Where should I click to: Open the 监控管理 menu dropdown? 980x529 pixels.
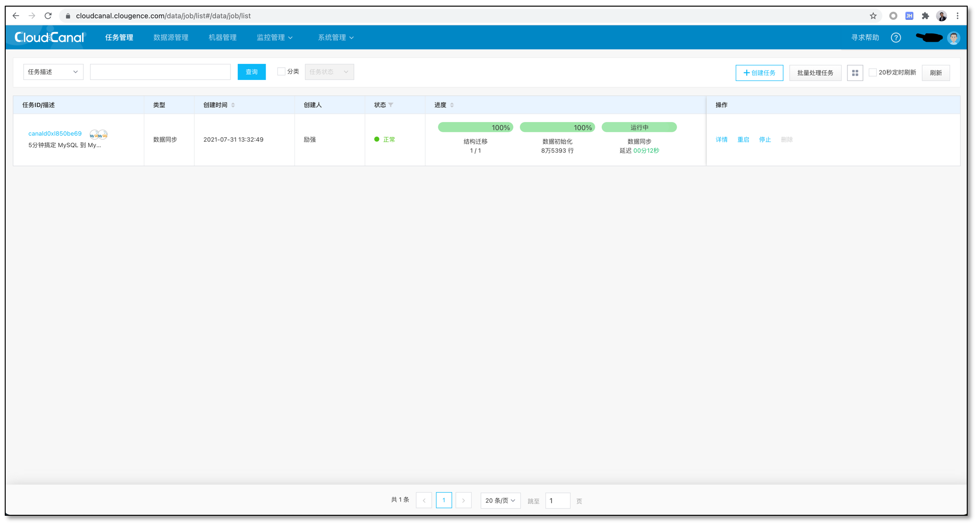275,38
